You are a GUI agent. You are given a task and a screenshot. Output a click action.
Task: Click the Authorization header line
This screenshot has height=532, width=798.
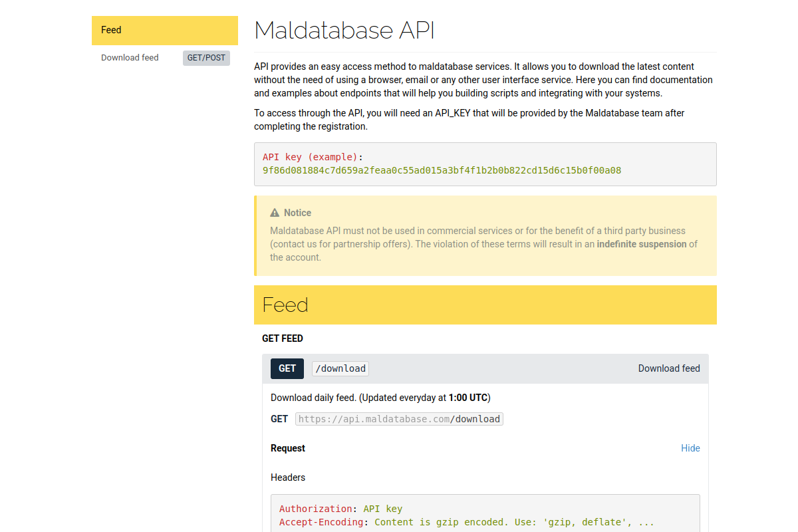(341, 509)
